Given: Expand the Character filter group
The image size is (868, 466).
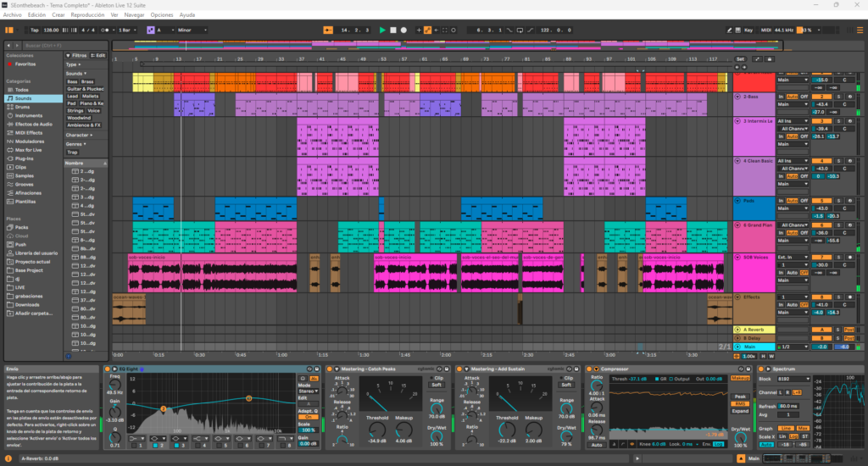Looking at the screenshot, I should pyautogui.click(x=79, y=135).
